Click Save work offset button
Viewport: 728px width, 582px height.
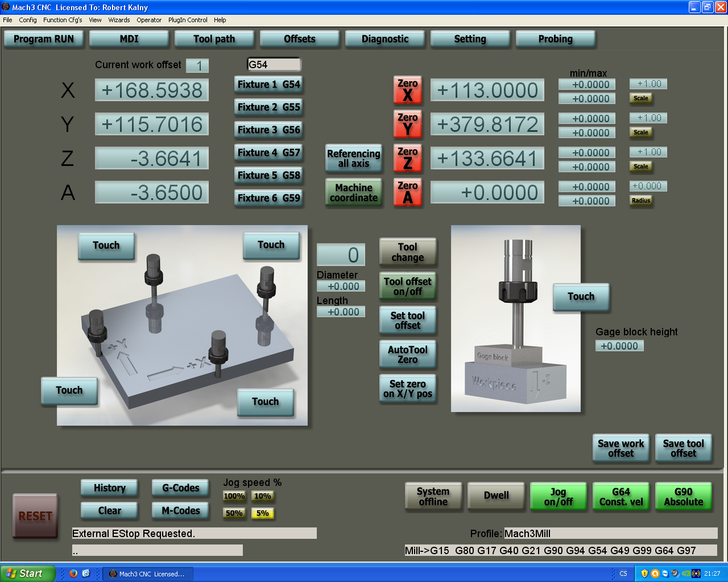tap(621, 448)
